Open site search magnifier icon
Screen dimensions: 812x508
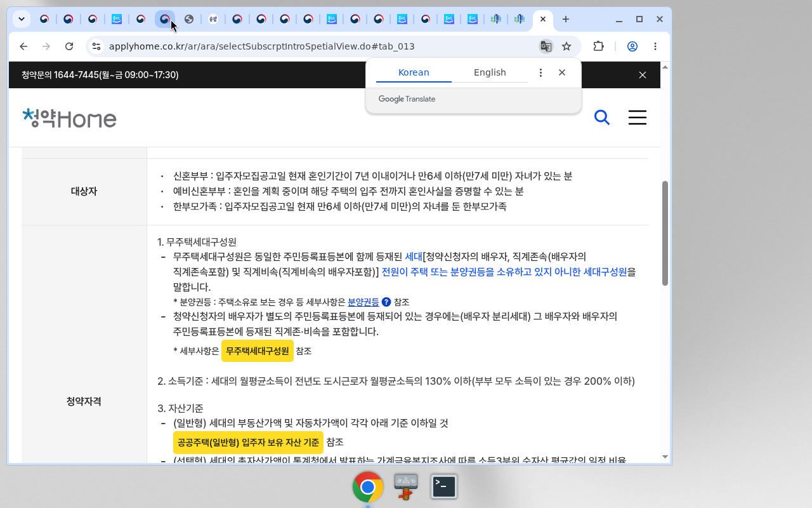(x=601, y=117)
